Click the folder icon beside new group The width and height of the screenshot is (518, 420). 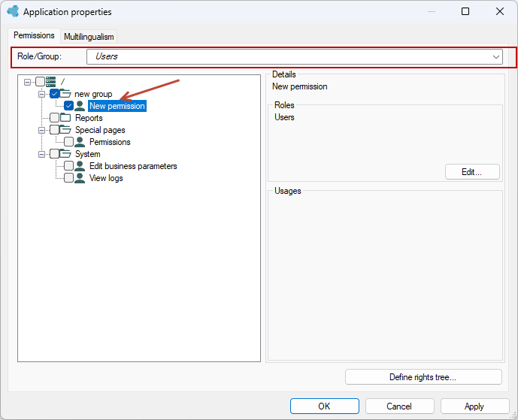(65, 94)
